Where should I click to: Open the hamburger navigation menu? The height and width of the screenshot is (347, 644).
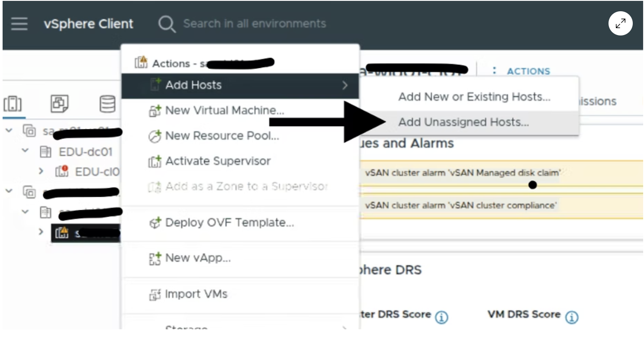(x=19, y=24)
